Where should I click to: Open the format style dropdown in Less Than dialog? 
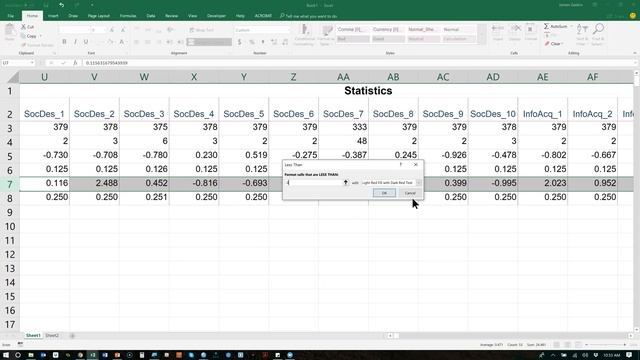pyautogui.click(x=418, y=183)
